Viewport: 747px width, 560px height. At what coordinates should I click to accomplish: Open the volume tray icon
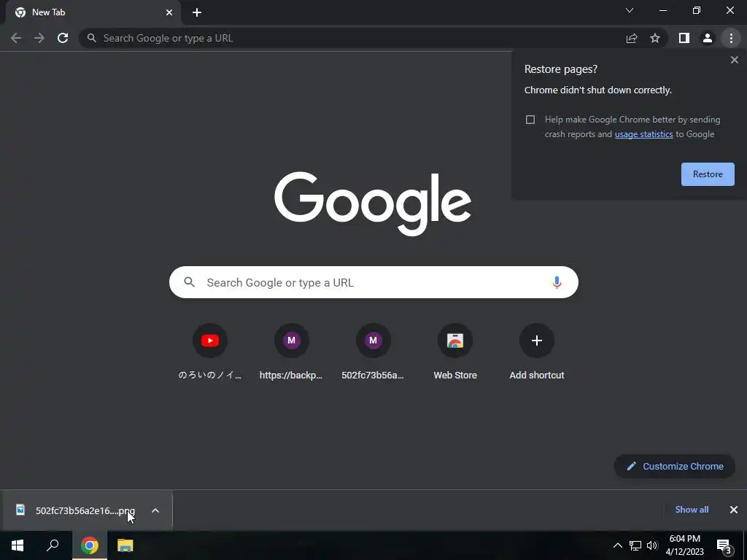click(652, 545)
